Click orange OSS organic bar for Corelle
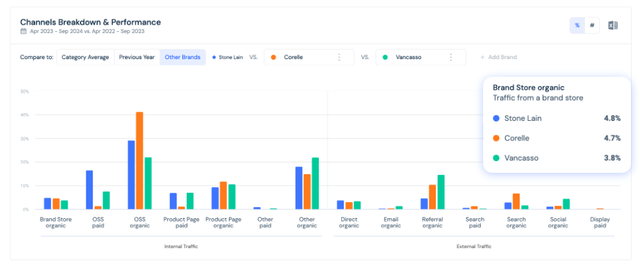This screenshot has width=644, height=267. [139, 160]
